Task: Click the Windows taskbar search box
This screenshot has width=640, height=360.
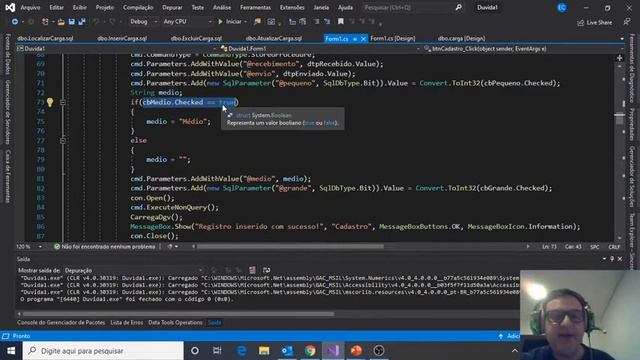Action: (103, 351)
